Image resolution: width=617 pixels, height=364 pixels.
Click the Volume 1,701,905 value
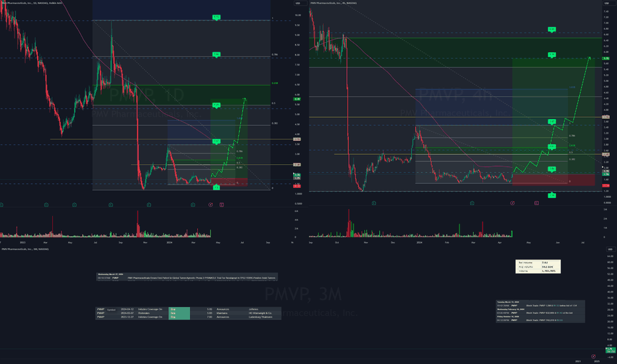tap(549, 271)
